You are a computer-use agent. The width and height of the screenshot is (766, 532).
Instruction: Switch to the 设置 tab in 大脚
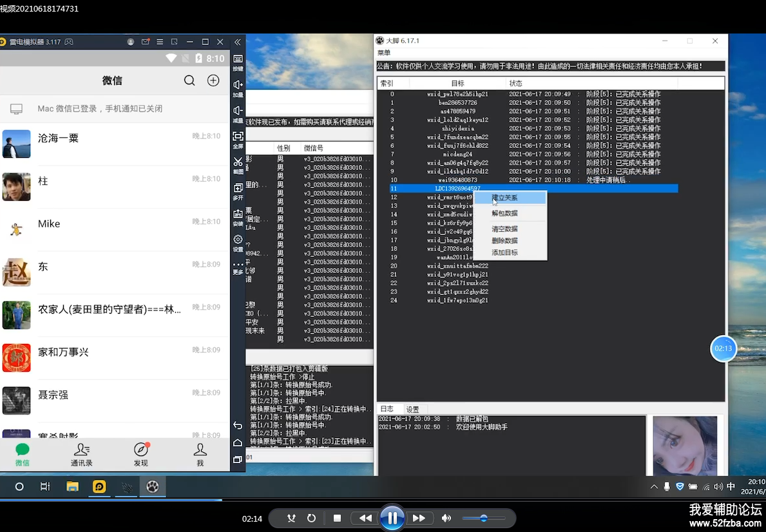tap(413, 410)
